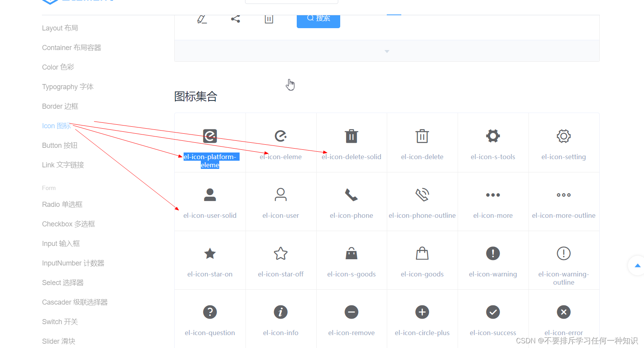Go to Slider 滑块 page
This screenshot has height=348, width=644.
[x=59, y=341]
